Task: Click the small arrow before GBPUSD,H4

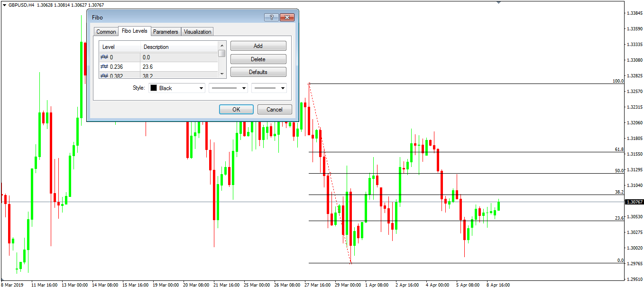Action: click(4, 5)
